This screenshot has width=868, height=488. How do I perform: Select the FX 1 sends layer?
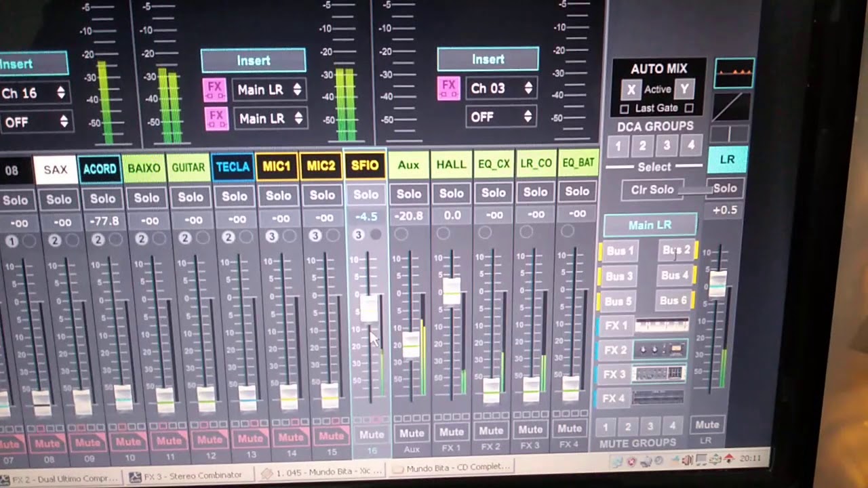coord(616,326)
